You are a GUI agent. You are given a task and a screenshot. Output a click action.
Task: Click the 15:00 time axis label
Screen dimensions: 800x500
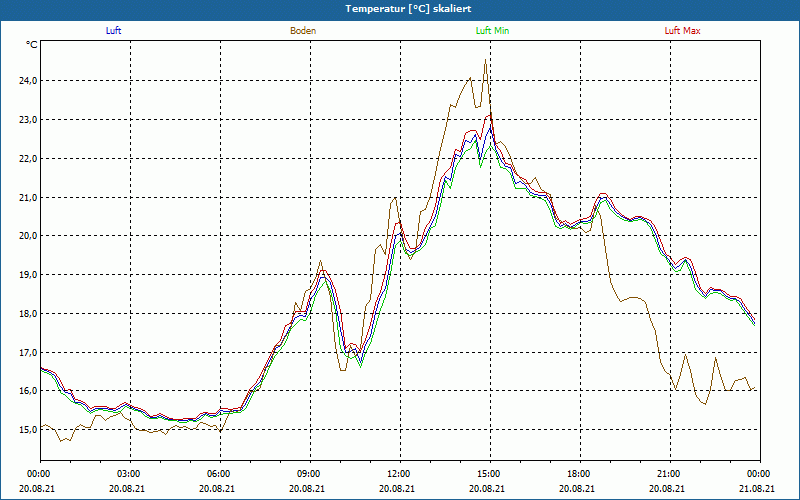[489, 474]
